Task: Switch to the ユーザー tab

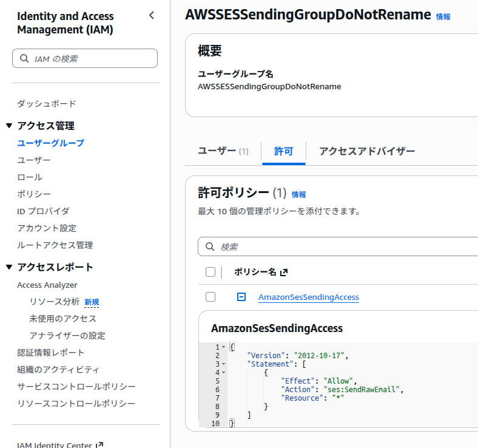Action: point(223,151)
